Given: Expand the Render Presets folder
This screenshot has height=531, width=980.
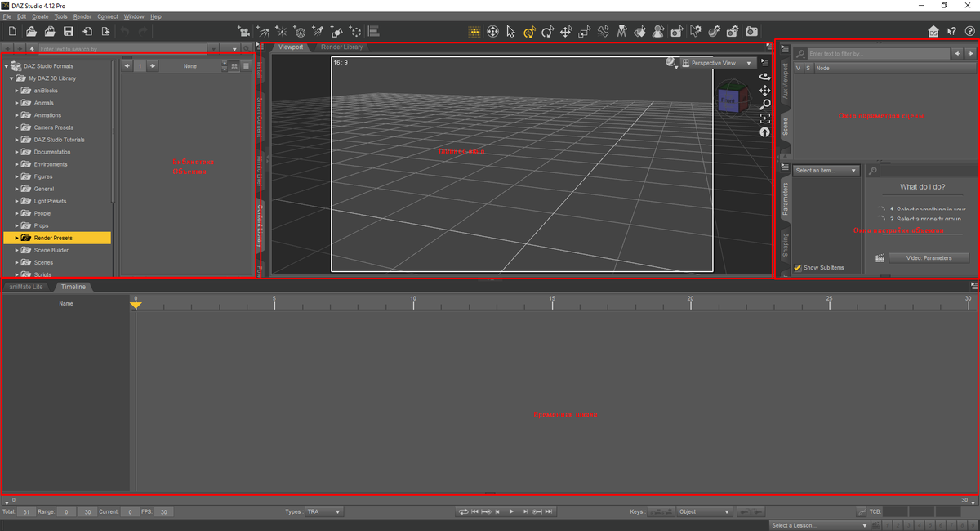Looking at the screenshot, I should pos(17,238).
